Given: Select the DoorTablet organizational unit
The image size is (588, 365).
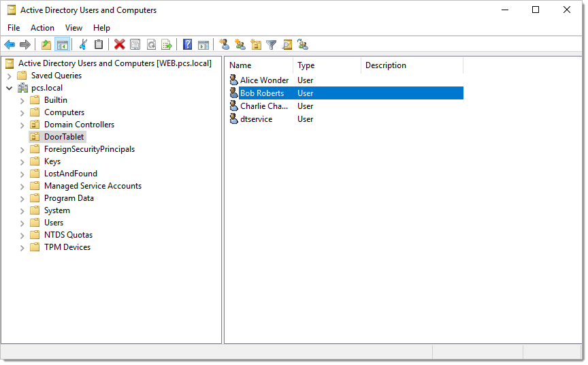Looking at the screenshot, I should pyautogui.click(x=64, y=137).
